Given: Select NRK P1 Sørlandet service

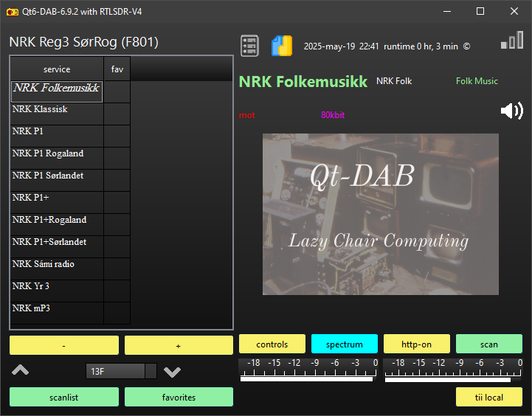Looking at the screenshot, I should (57, 180).
